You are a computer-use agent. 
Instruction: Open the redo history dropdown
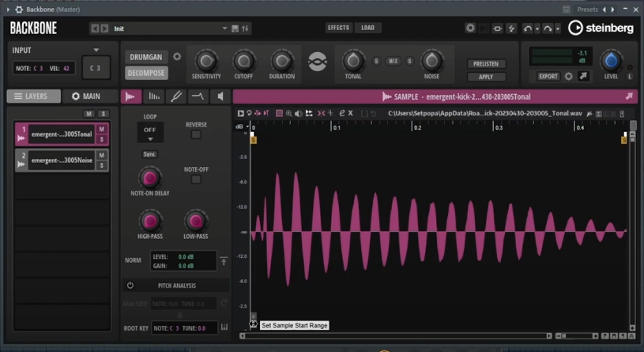pyautogui.click(x=557, y=28)
